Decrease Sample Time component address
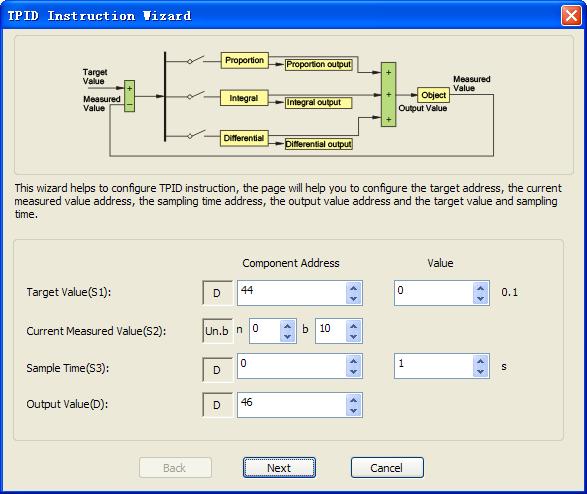Viewport: 587px width, 494px height. tap(353, 372)
